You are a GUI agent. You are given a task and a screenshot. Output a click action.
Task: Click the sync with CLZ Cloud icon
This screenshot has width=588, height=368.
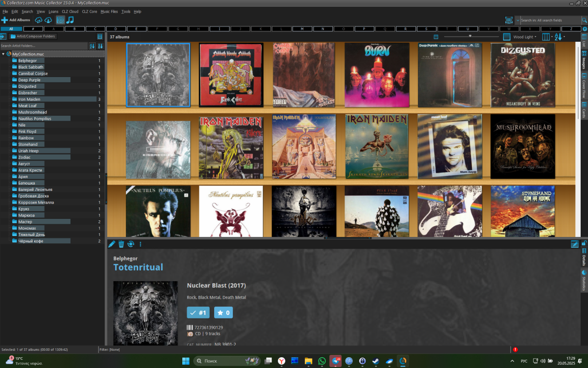pyautogui.click(x=39, y=20)
